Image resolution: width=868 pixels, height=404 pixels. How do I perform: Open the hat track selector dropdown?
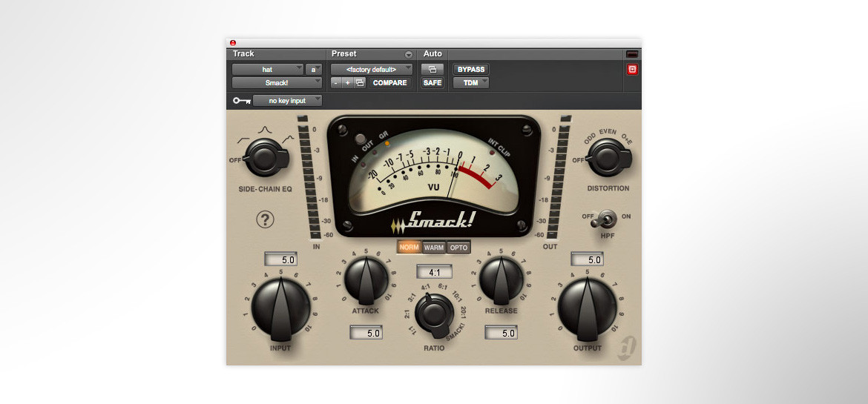pos(268,69)
